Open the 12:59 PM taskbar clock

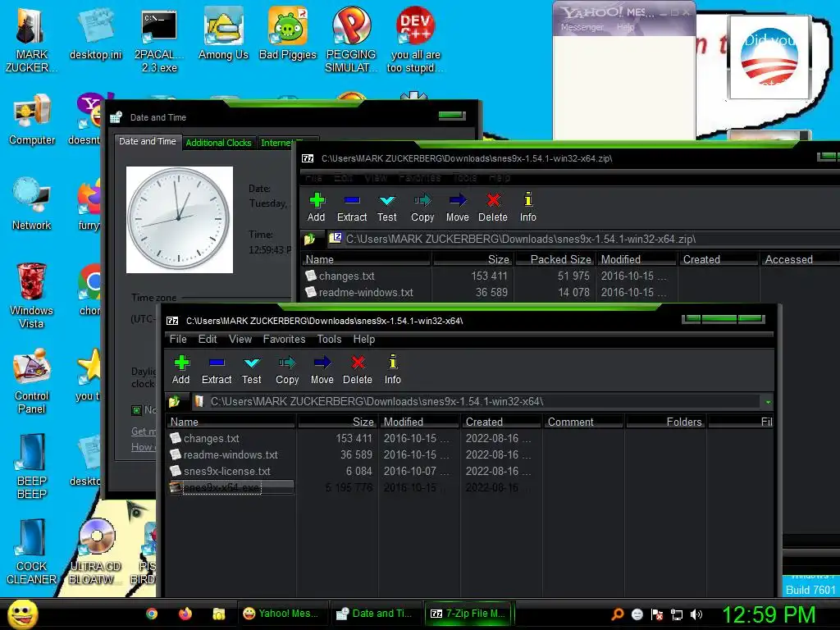coord(769,614)
